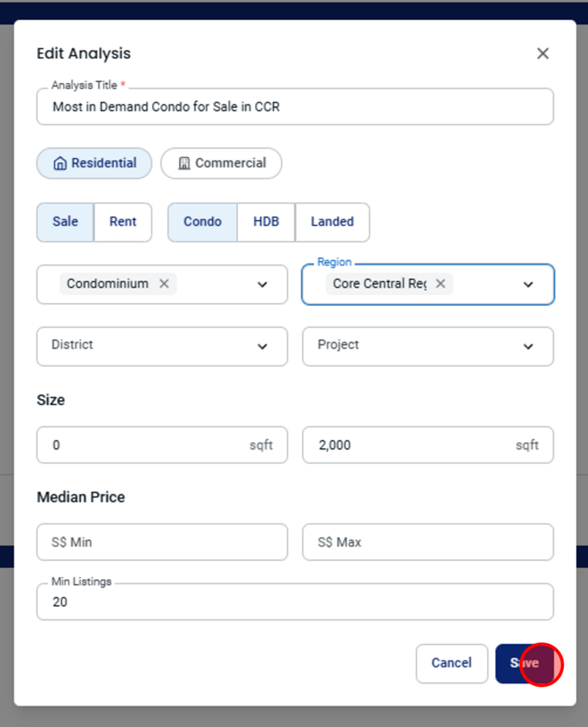Switch property category to Landed
Viewport: 588px width, 727px height.
coord(332,222)
